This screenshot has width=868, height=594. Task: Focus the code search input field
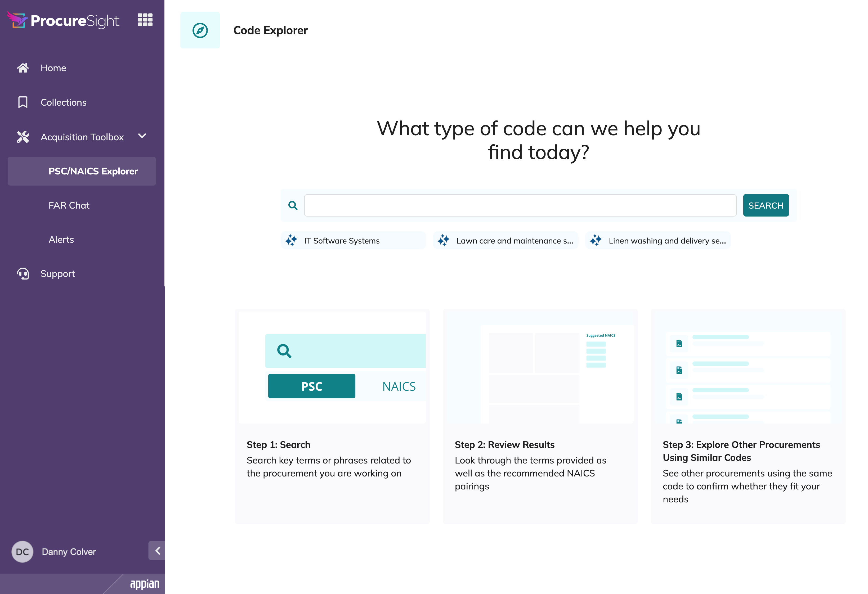tap(520, 205)
